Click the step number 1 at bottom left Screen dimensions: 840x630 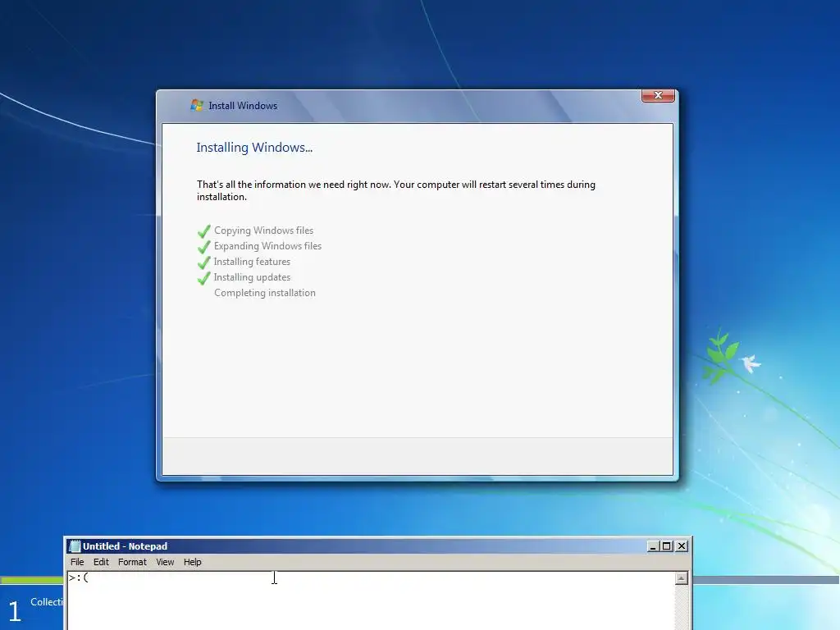coord(15,611)
